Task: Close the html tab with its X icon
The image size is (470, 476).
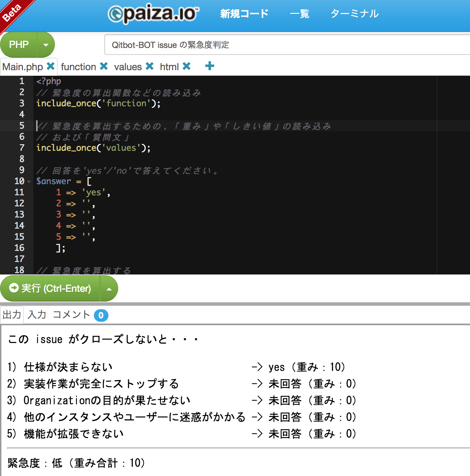Action: (187, 66)
